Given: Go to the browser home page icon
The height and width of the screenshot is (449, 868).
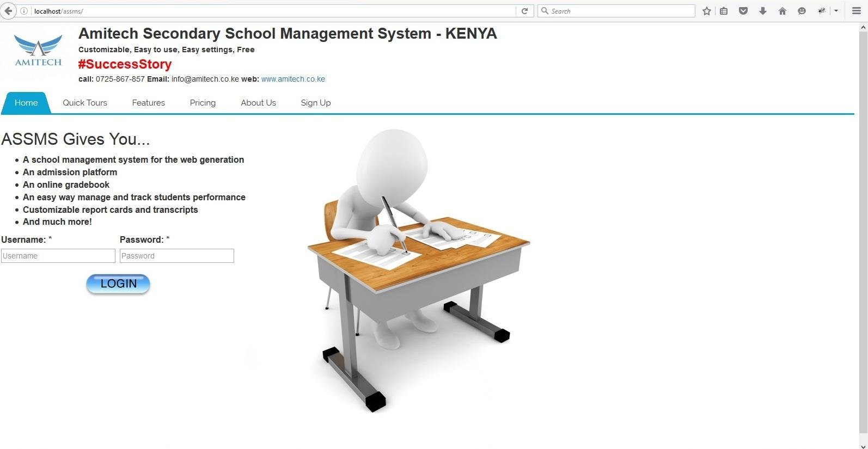Looking at the screenshot, I should [x=783, y=11].
